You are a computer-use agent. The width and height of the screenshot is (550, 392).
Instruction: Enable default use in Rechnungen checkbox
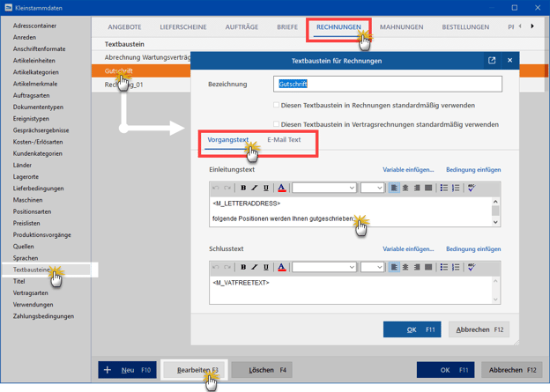(x=276, y=105)
